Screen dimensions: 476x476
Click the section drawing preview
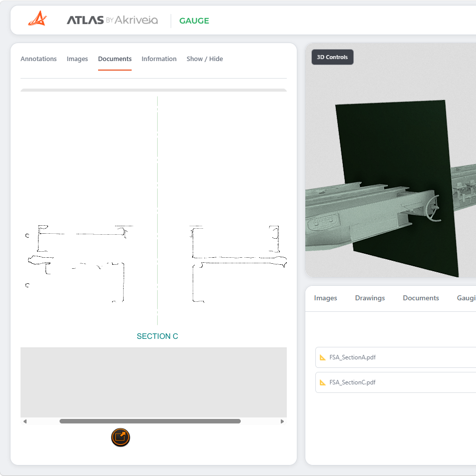point(154,219)
